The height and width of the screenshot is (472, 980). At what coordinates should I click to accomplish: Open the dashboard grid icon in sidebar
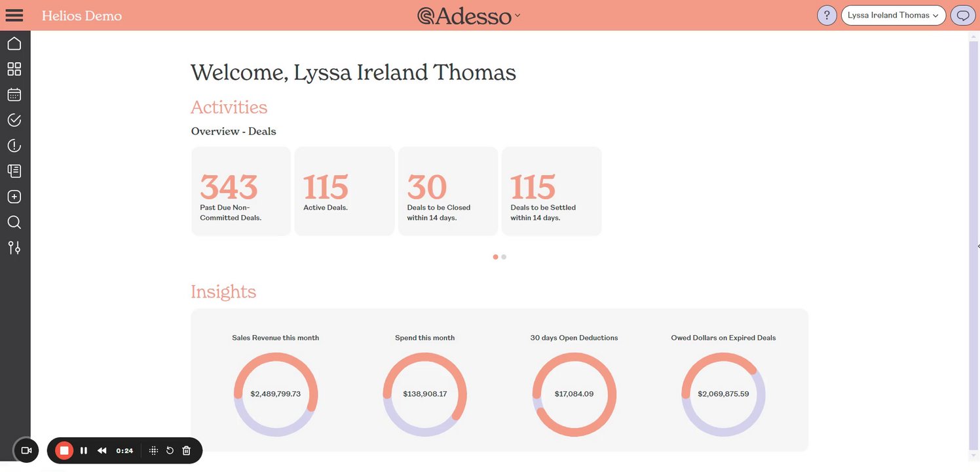coord(14,69)
